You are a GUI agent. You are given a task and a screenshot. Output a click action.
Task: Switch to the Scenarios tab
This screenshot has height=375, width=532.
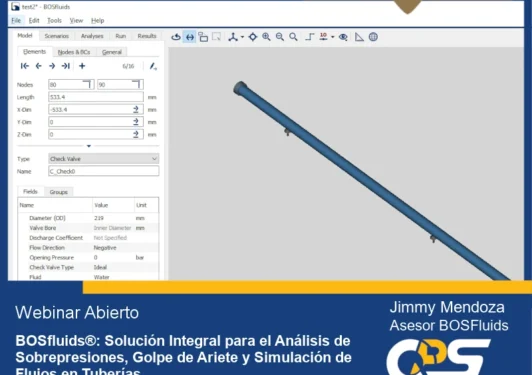tap(57, 36)
